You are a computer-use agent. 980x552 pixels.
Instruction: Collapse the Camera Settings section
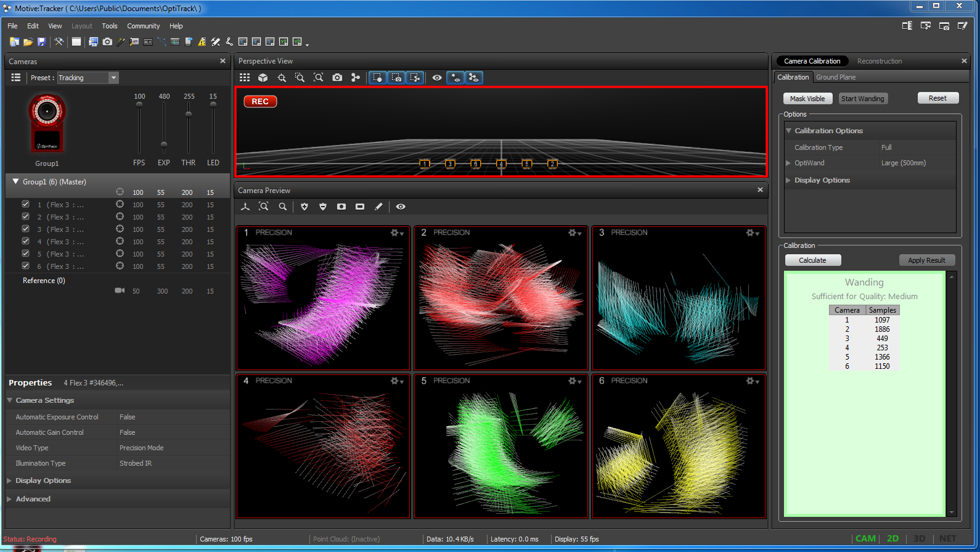10,400
